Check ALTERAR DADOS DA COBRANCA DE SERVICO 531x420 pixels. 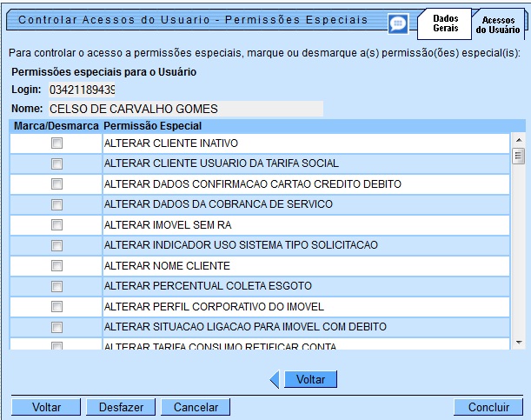56,204
